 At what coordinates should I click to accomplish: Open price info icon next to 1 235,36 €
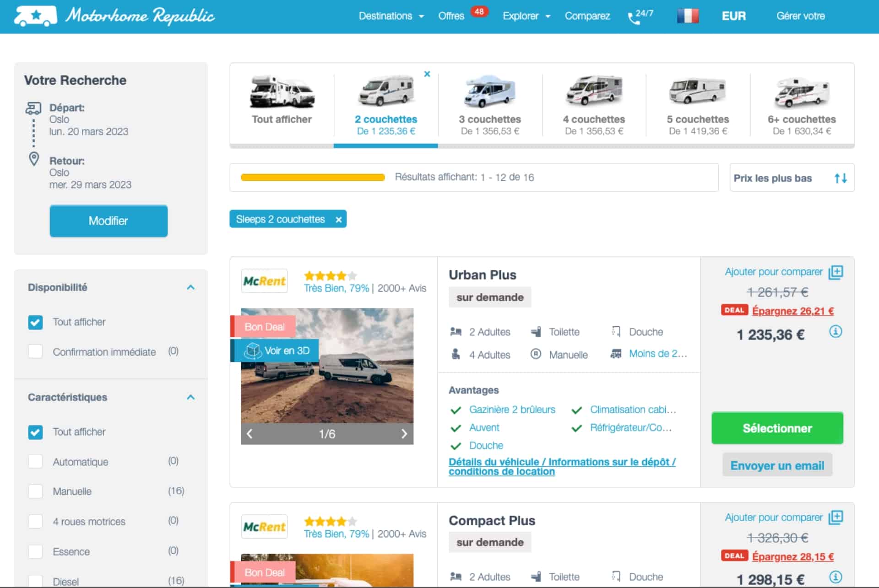pos(836,331)
